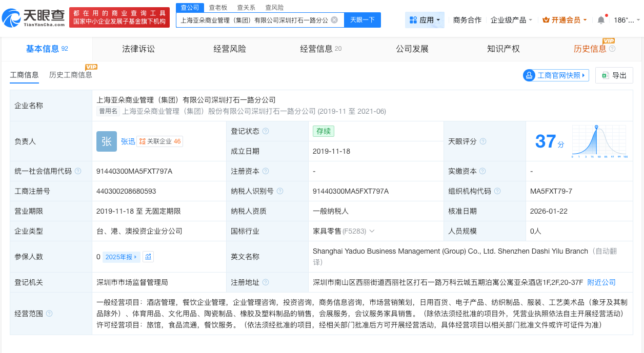Select 经营风险 tab

click(230, 49)
